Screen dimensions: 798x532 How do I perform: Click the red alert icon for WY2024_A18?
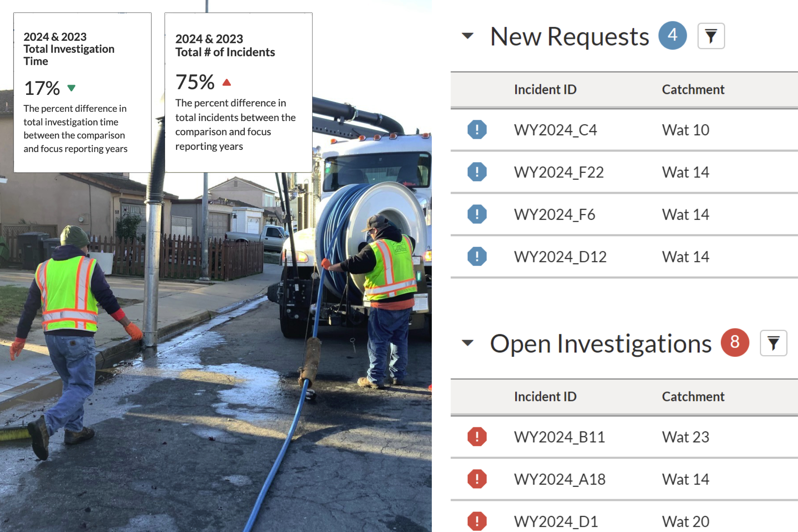point(477,479)
